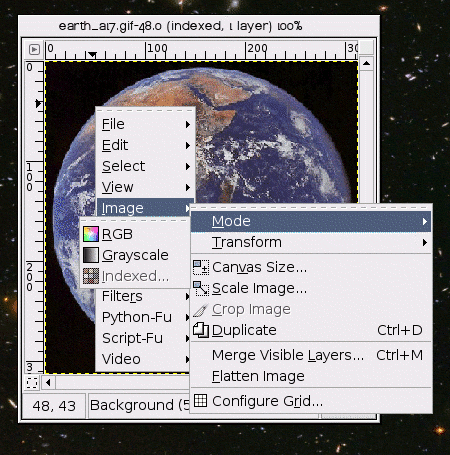Open the Edit menu entry
This screenshot has width=450, height=455.
(x=145, y=145)
